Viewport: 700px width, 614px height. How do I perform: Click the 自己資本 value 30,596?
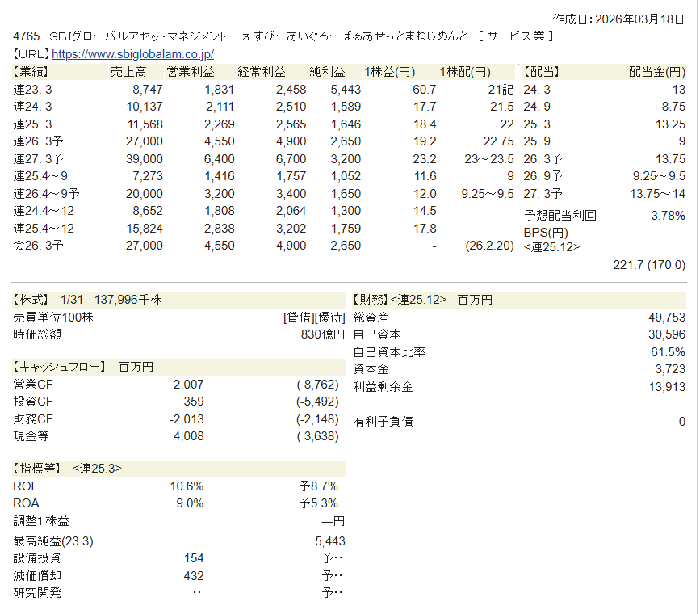(x=667, y=334)
